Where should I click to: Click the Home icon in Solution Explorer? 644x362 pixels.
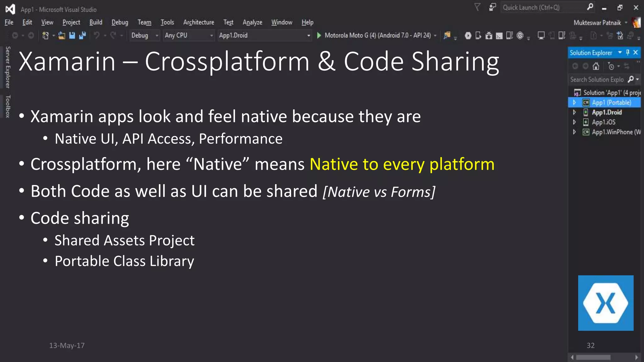(x=596, y=66)
